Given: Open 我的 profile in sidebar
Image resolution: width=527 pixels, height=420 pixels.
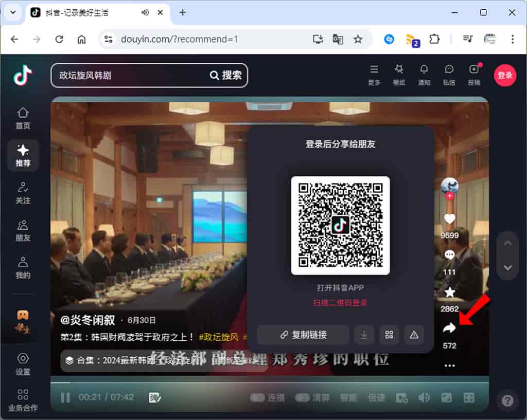Looking at the screenshot, I should click(23, 268).
